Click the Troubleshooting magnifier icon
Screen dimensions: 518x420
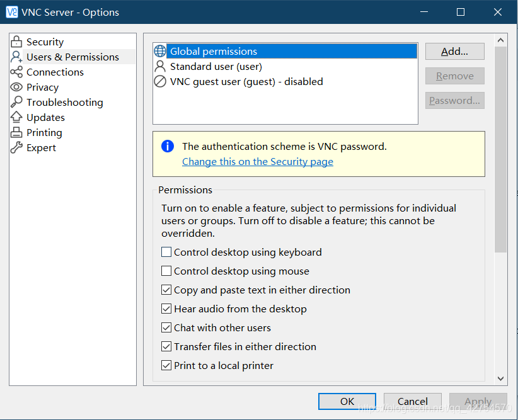(16, 102)
